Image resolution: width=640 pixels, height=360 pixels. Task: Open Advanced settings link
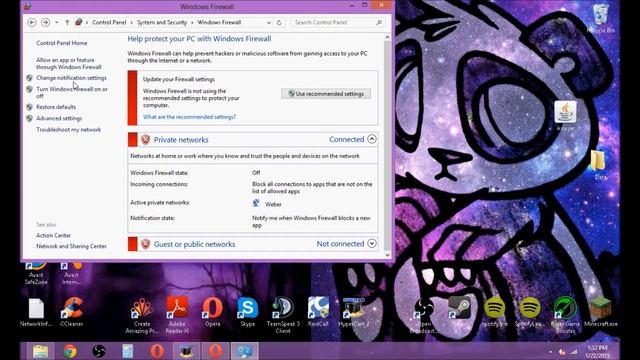59,118
